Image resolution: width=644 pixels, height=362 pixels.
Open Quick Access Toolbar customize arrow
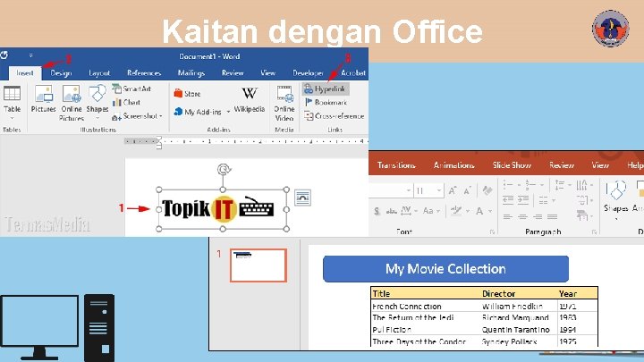(x=30, y=55)
